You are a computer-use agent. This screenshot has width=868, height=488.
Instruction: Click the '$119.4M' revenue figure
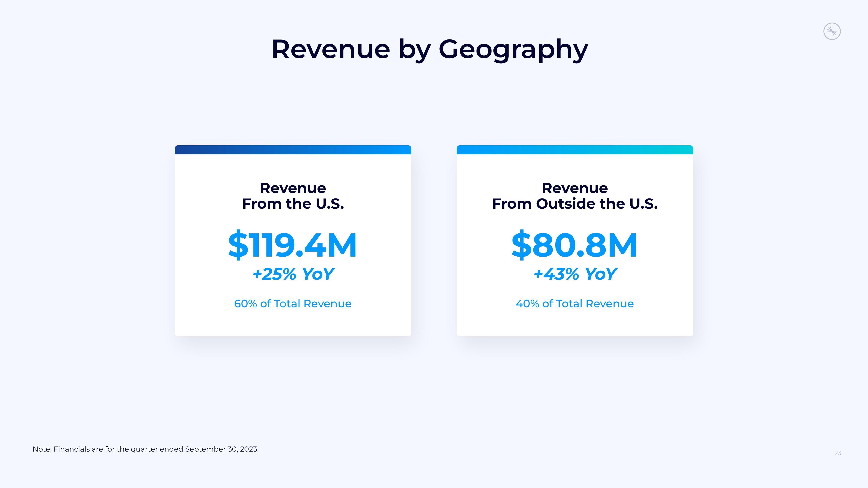click(x=293, y=245)
